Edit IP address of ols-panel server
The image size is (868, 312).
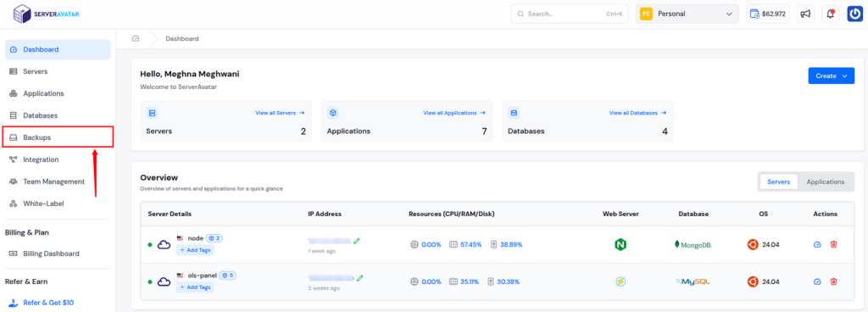tap(359, 278)
